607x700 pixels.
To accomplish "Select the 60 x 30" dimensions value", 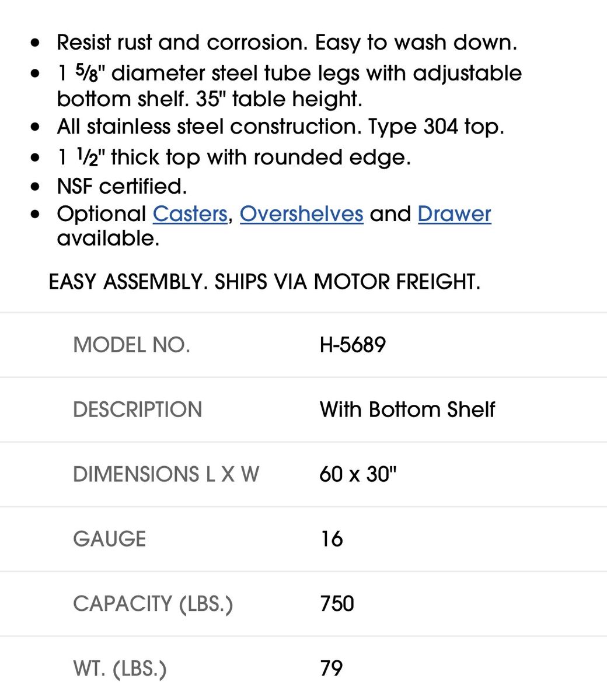I will click(358, 474).
